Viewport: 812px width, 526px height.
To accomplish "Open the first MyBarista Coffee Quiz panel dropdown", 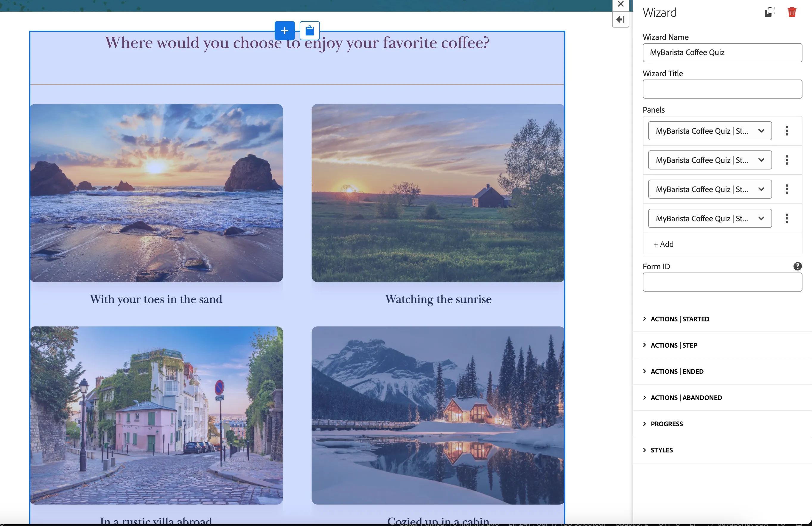I will [x=710, y=131].
